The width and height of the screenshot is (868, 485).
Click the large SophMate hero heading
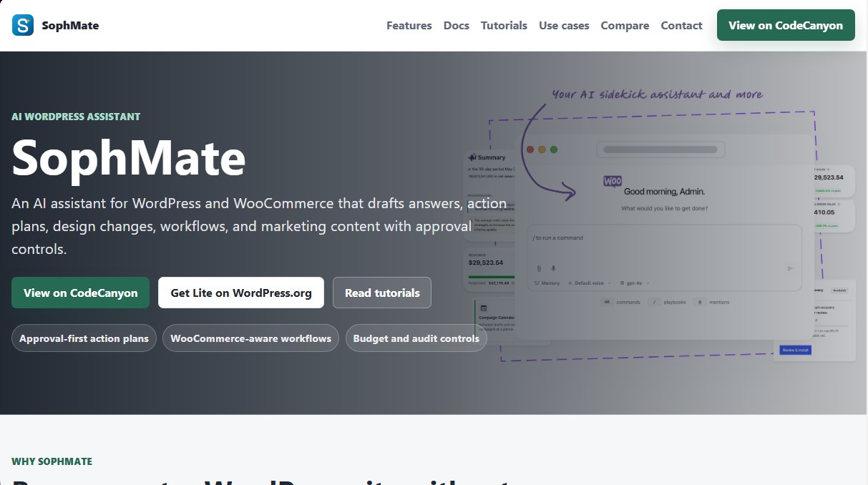(129, 158)
